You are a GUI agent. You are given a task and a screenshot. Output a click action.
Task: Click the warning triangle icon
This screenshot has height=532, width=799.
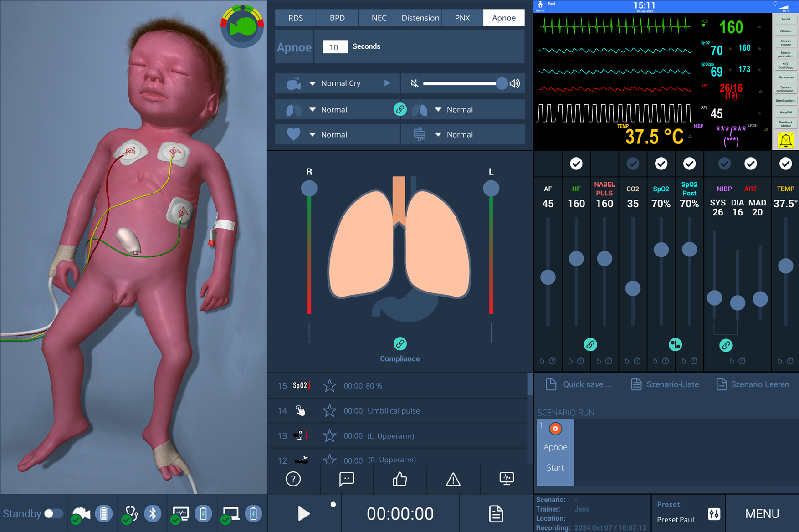pos(453,479)
